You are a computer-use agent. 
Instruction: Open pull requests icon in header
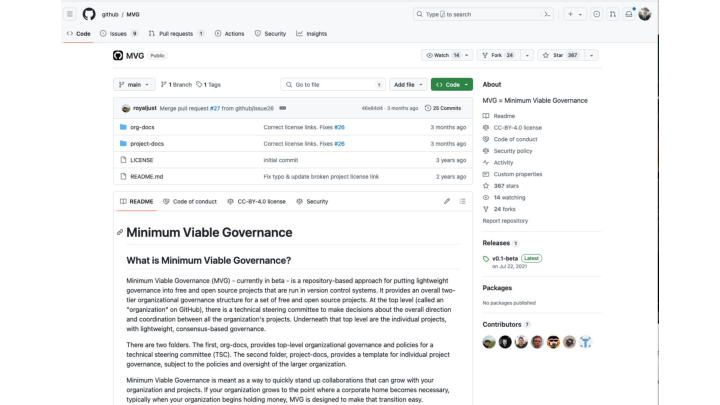[613, 14]
